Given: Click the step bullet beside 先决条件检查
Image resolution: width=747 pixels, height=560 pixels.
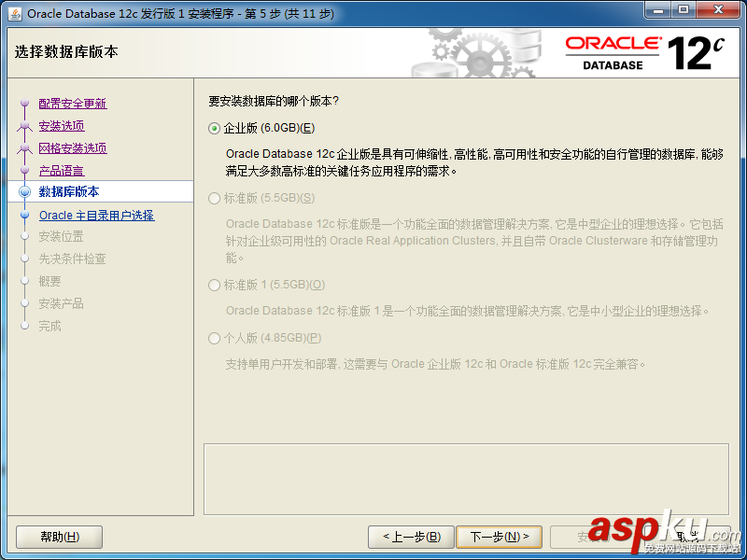Looking at the screenshot, I should (25, 259).
